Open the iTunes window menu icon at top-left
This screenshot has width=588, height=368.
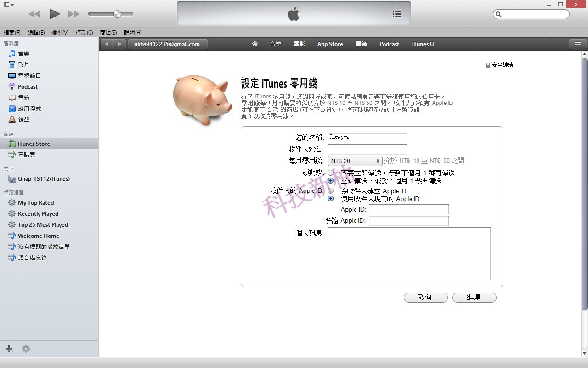[x=8, y=4]
